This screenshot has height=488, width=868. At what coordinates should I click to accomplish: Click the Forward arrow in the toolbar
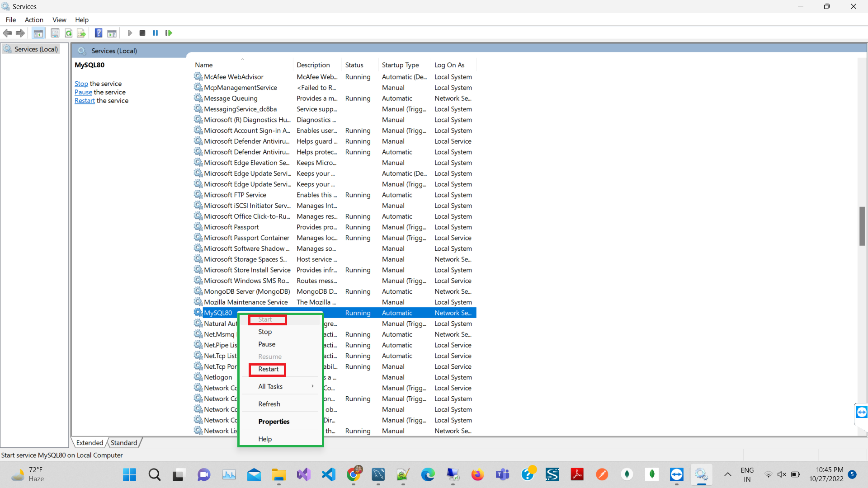pyautogui.click(x=20, y=33)
